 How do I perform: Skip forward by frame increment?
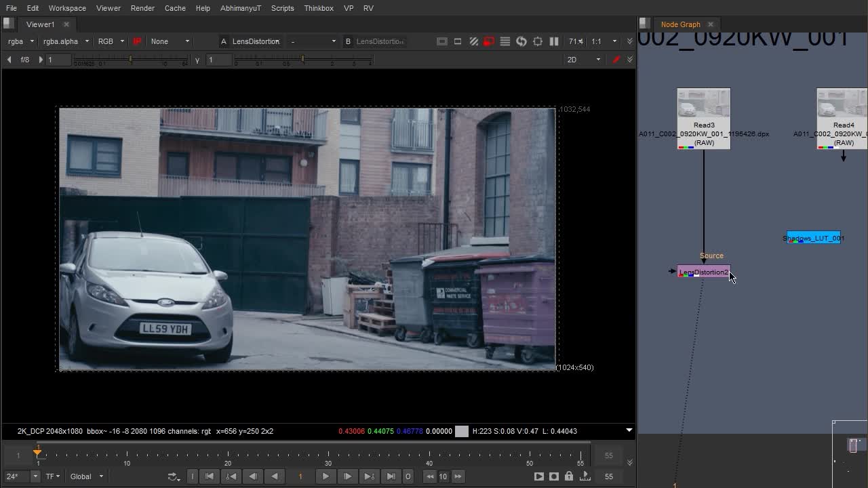[458, 476]
